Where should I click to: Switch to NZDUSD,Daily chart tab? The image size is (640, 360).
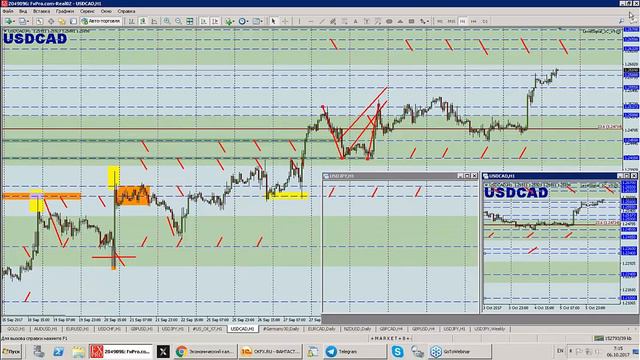[358, 329]
